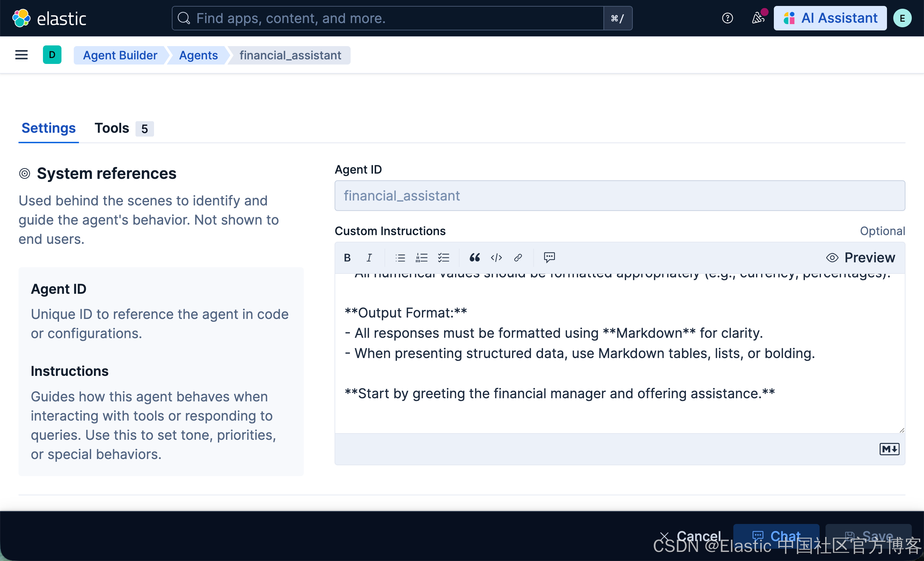Insert a hyperlink in instructions

point(518,258)
